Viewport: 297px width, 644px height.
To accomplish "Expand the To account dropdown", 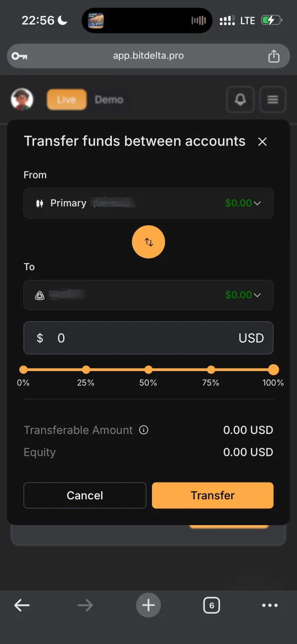I will [148, 295].
